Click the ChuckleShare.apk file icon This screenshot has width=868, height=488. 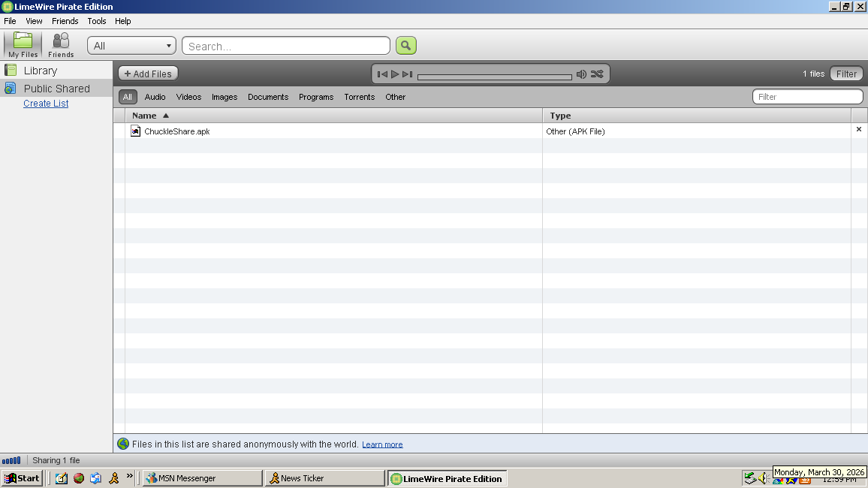coord(136,131)
